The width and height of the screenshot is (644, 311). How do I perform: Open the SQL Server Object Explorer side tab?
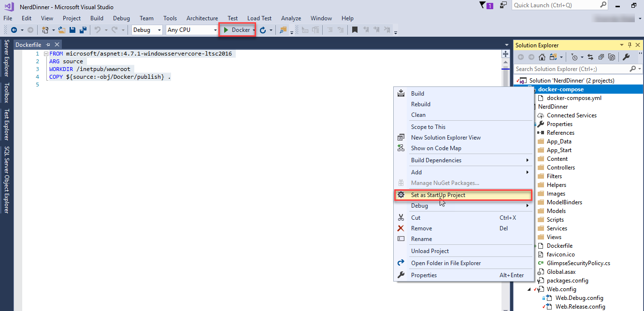7,180
